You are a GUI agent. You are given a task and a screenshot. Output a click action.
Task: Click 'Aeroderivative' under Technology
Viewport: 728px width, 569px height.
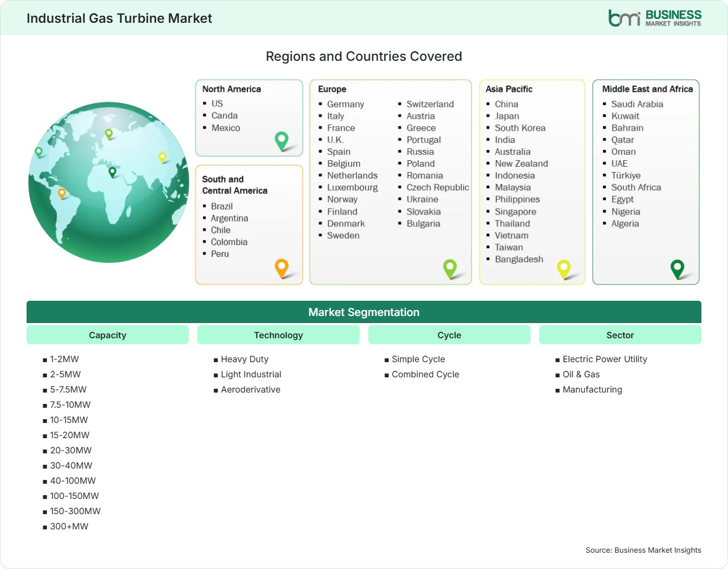coord(251,390)
